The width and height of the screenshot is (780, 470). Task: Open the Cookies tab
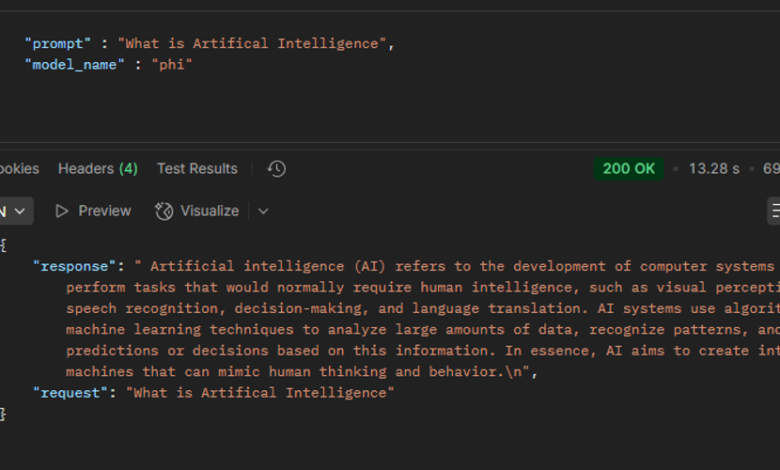pyautogui.click(x=19, y=169)
